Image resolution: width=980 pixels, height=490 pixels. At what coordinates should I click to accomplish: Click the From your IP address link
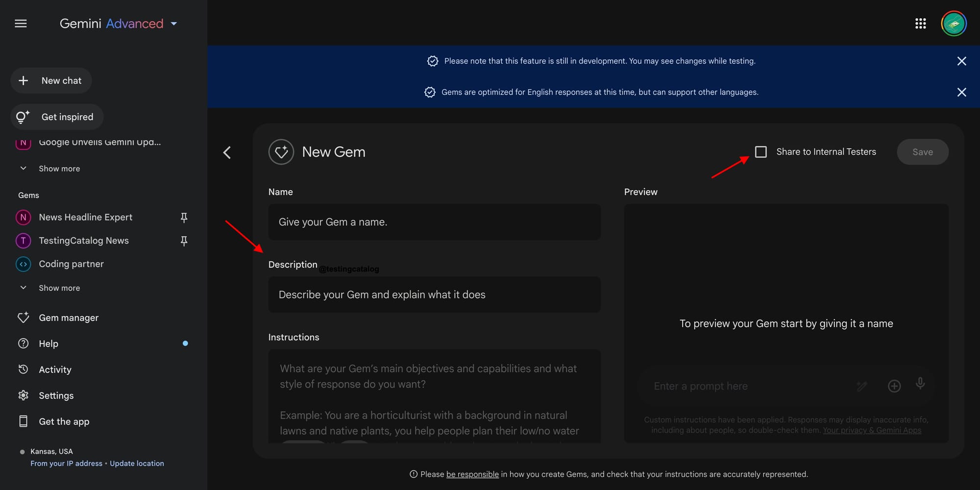tap(66, 464)
